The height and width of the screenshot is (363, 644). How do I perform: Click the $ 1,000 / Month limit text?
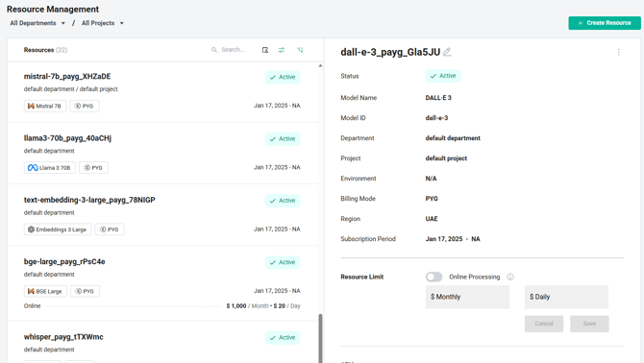click(x=247, y=306)
